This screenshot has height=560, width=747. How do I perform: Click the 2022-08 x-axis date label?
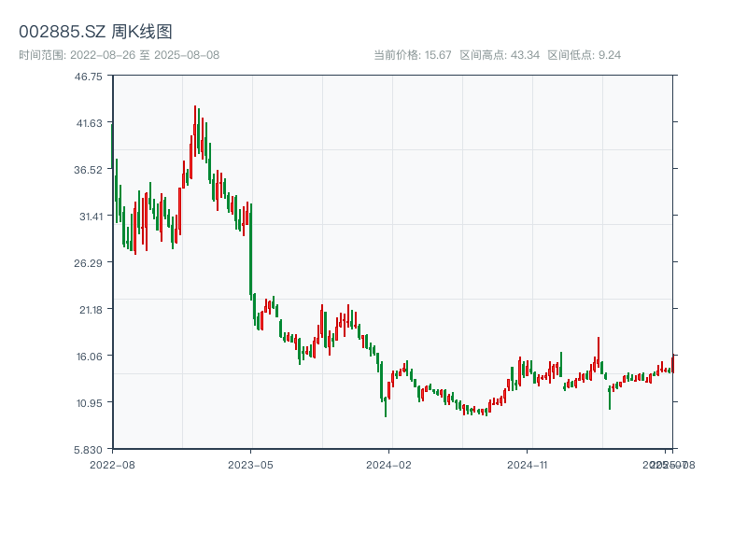pos(112,464)
